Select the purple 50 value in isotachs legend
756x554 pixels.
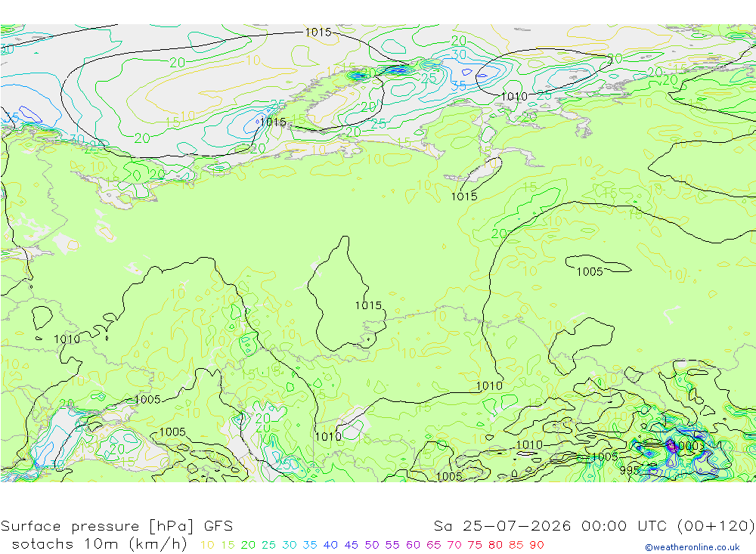pyautogui.click(x=372, y=546)
